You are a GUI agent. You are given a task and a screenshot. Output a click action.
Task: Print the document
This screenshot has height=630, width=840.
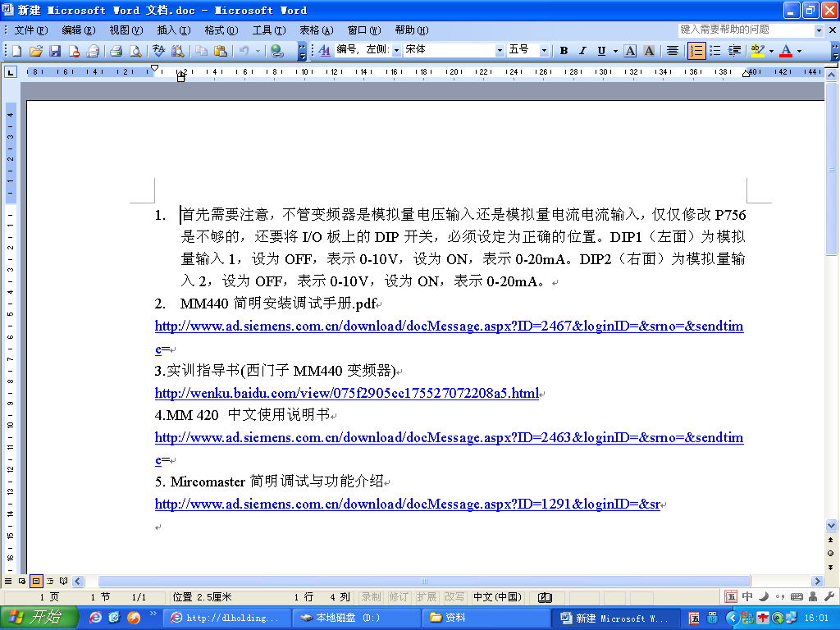point(116,51)
